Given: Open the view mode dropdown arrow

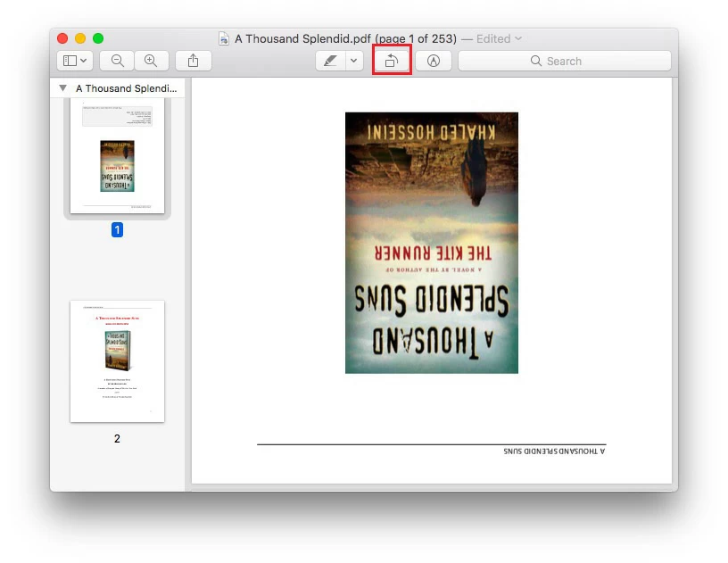Looking at the screenshot, I should (x=84, y=61).
